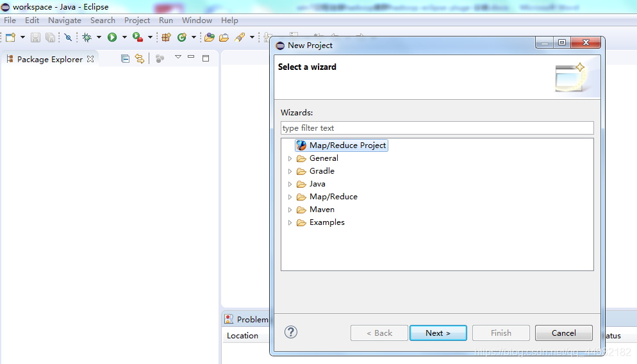637x364 pixels.
Task: Click the Search flashlight toolbar icon
Action: [x=240, y=37]
